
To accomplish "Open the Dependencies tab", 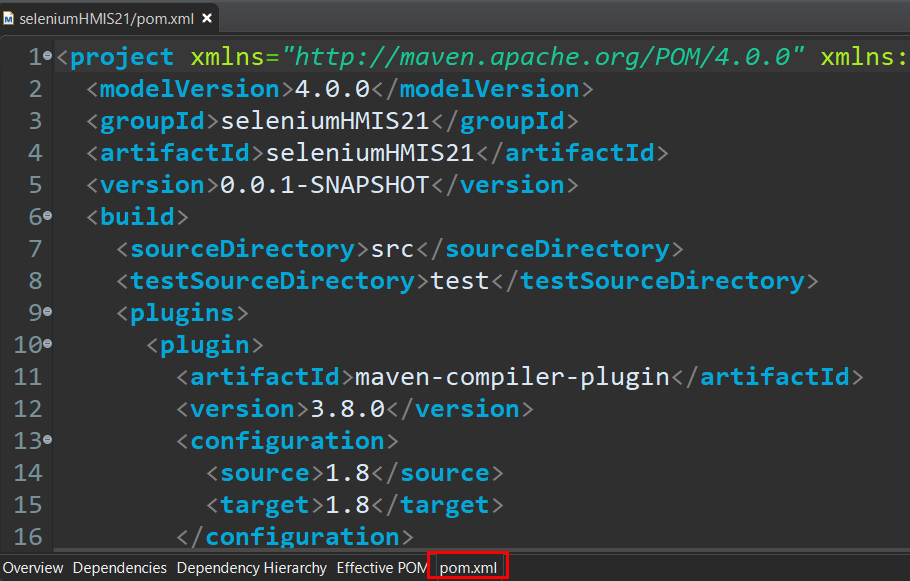I will [120, 568].
